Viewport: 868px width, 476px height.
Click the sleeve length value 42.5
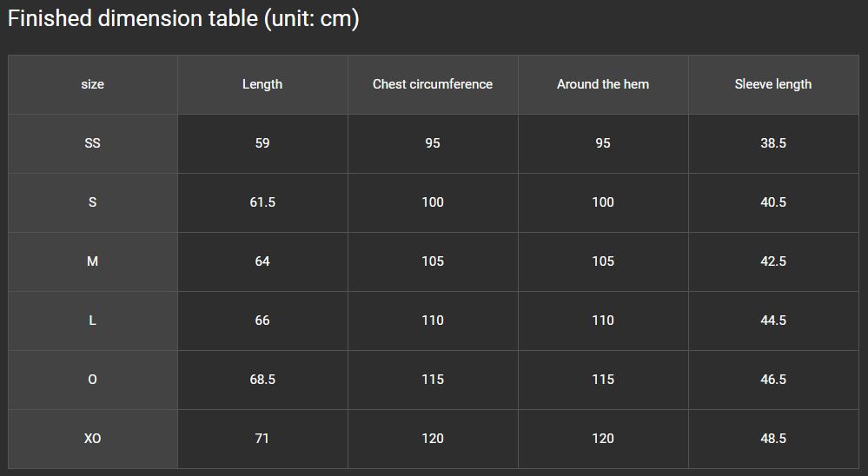(x=772, y=261)
